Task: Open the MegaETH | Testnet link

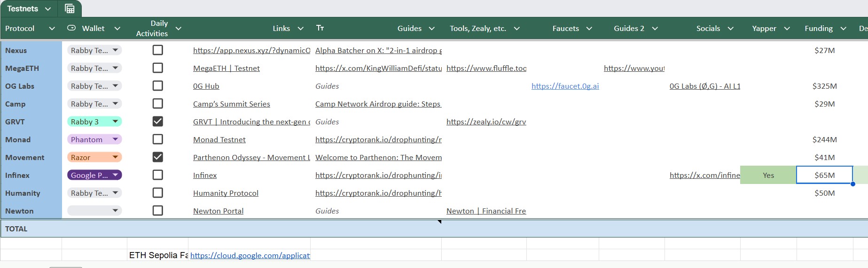Action: pyautogui.click(x=227, y=68)
